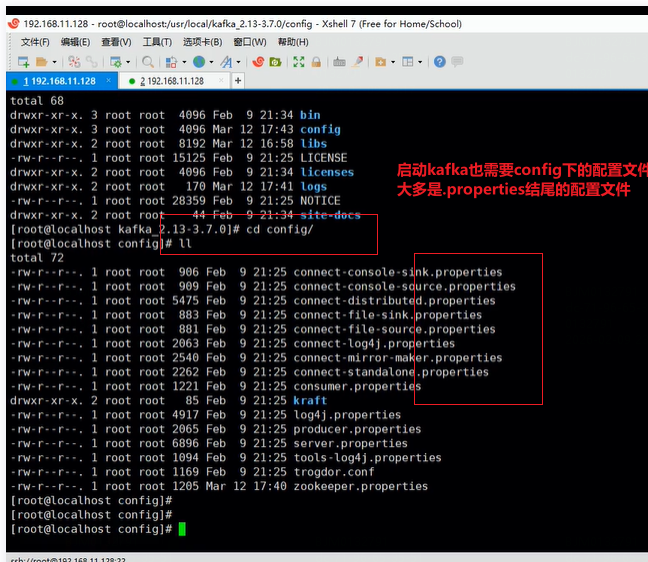Image resolution: width=648 pixels, height=562 pixels.
Task: Click the LICENSE file entry
Action: [324, 158]
